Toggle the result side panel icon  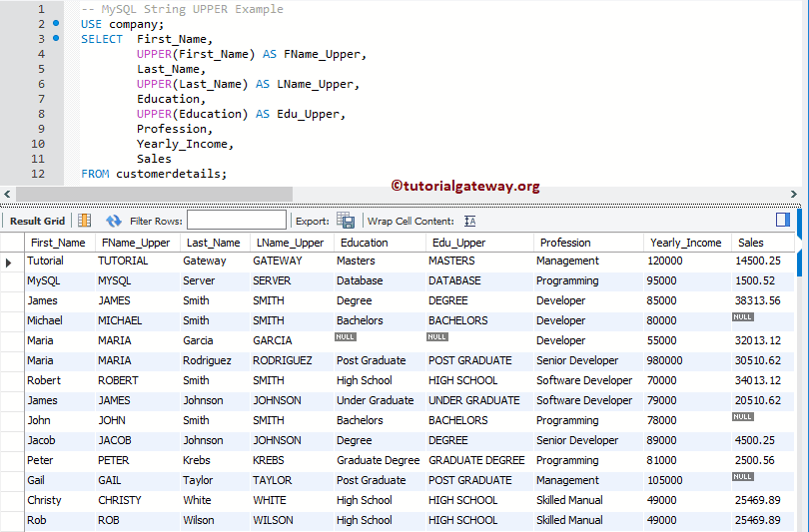click(x=783, y=220)
